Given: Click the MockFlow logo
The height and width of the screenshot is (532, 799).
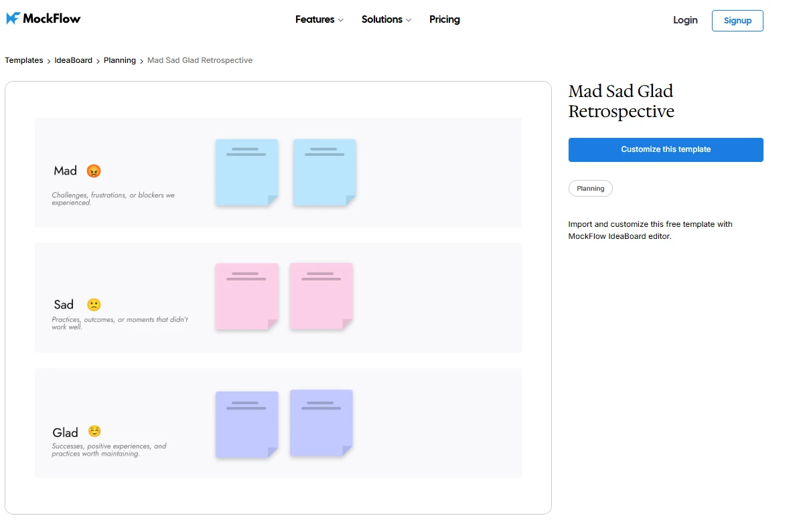Looking at the screenshot, I should click(x=44, y=19).
